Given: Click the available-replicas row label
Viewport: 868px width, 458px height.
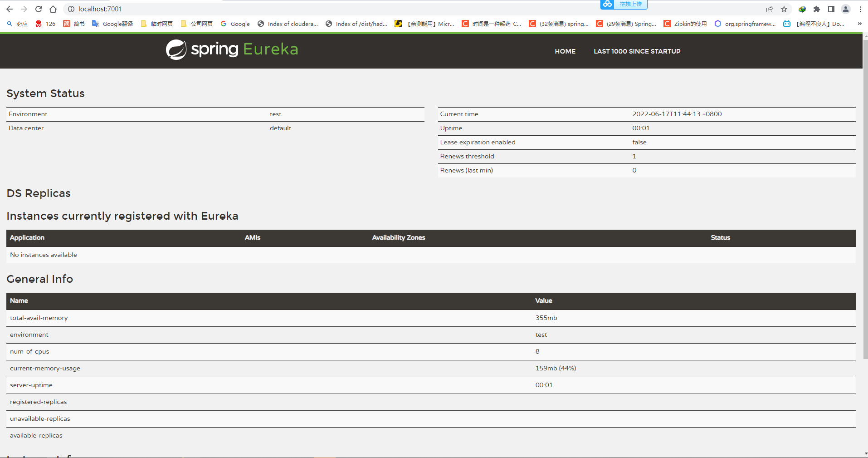Looking at the screenshot, I should coord(36,435).
